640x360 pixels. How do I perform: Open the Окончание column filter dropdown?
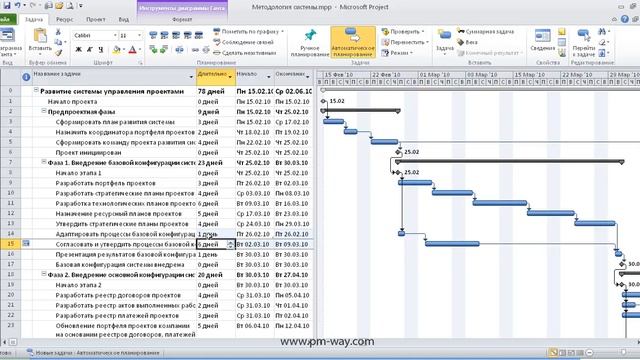307,77
